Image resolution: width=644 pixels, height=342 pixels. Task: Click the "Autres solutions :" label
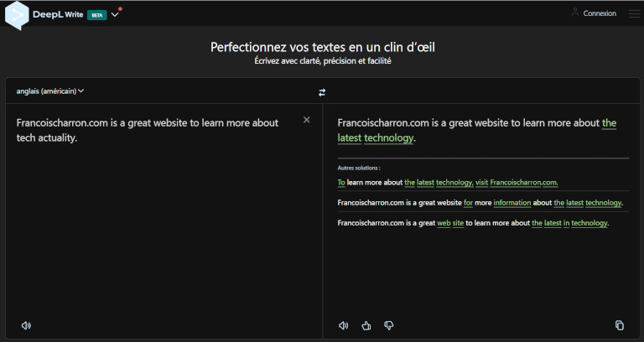tap(359, 168)
